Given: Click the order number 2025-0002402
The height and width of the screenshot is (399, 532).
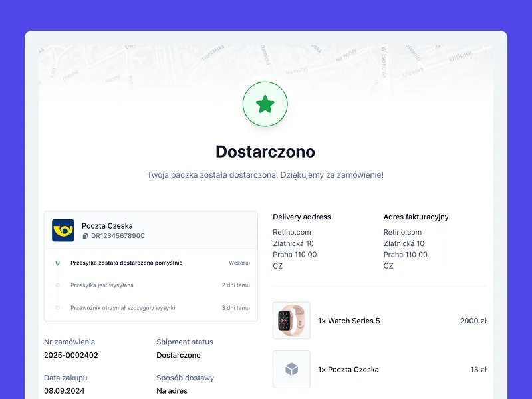Looking at the screenshot, I should pyautogui.click(x=71, y=355).
